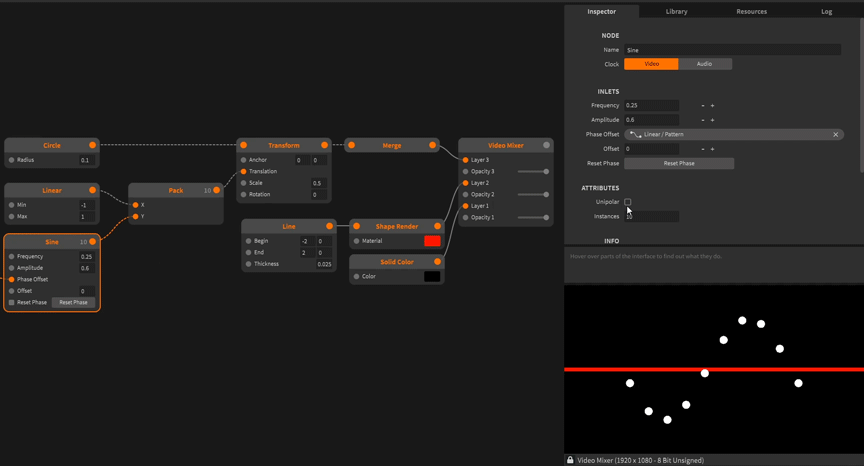Increase Frequency with the plus stepper
The width and height of the screenshot is (864, 466).
[x=712, y=105]
